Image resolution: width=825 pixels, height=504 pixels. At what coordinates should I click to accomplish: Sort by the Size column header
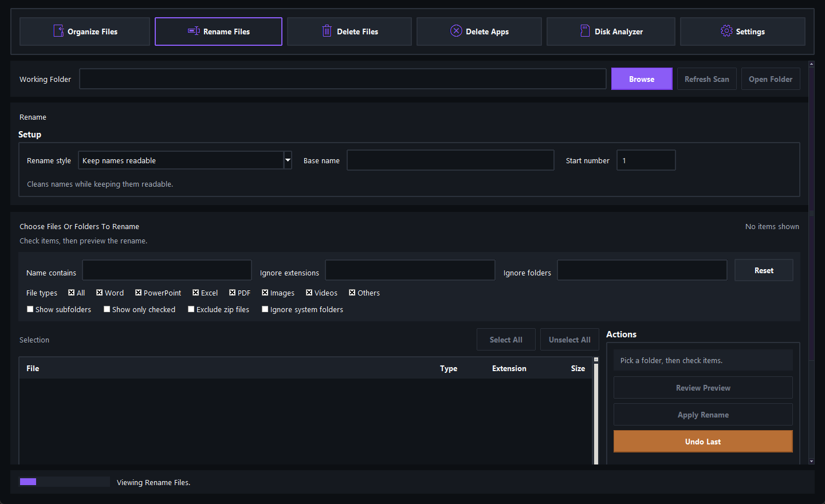(x=578, y=368)
